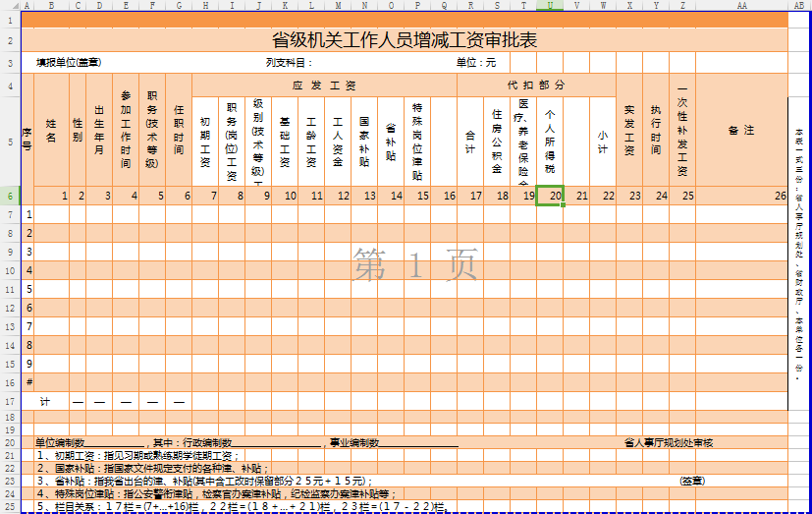Click the 列支科目 cell
812x514 pixels.
(x=290, y=63)
